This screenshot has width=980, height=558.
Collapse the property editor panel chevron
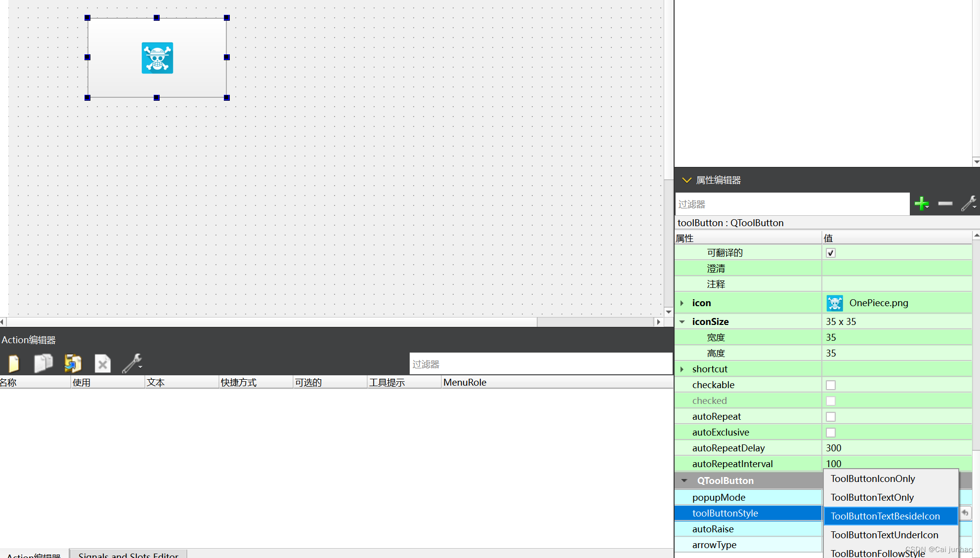686,180
